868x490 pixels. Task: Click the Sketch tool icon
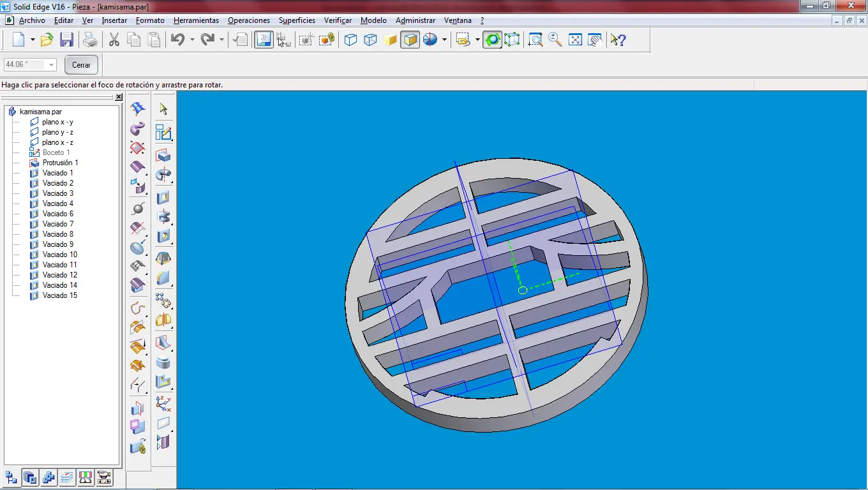[x=163, y=133]
